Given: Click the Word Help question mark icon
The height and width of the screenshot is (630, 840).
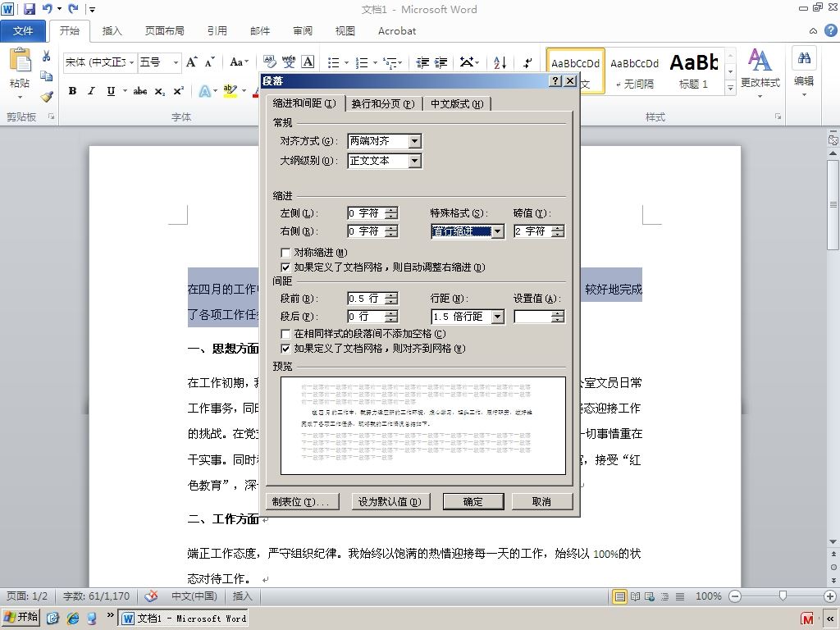Looking at the screenshot, I should (831, 30).
